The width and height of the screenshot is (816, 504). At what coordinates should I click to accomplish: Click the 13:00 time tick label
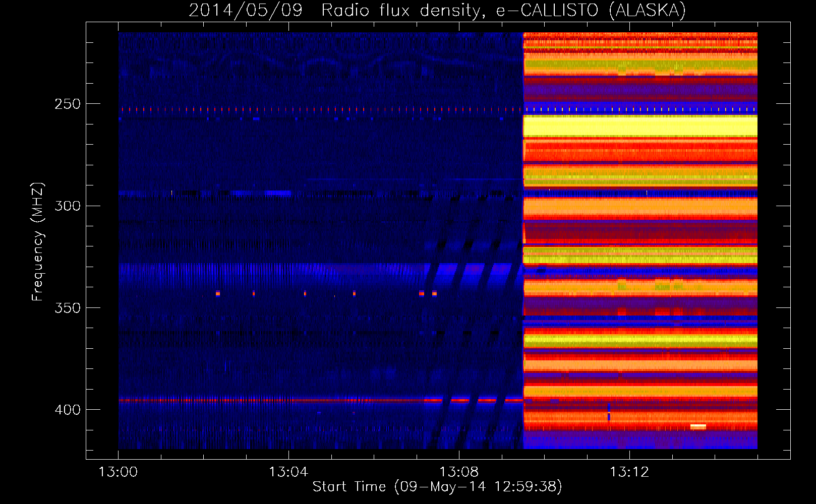tap(118, 472)
